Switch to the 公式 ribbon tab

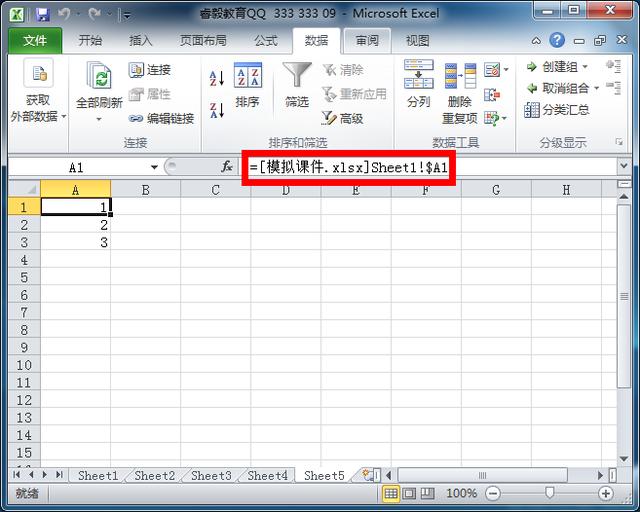click(266, 40)
